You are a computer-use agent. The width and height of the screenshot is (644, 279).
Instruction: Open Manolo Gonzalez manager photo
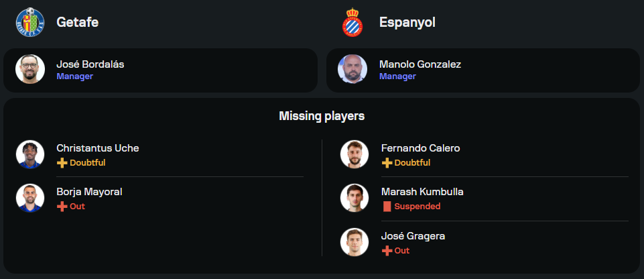352,69
